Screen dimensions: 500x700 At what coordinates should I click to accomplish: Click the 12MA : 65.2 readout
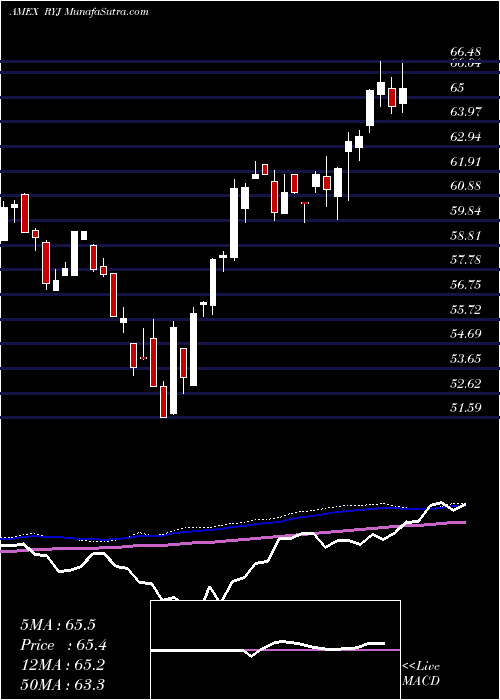click(62, 665)
